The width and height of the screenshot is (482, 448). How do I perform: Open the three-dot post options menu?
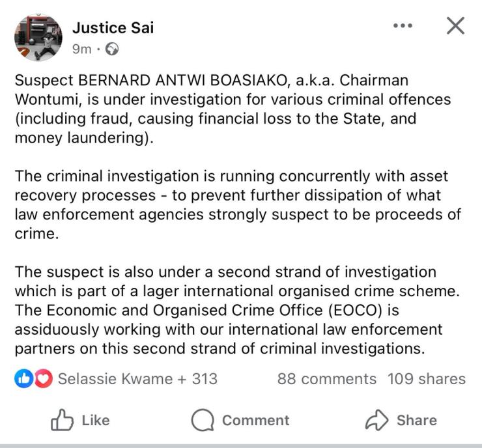click(x=403, y=26)
